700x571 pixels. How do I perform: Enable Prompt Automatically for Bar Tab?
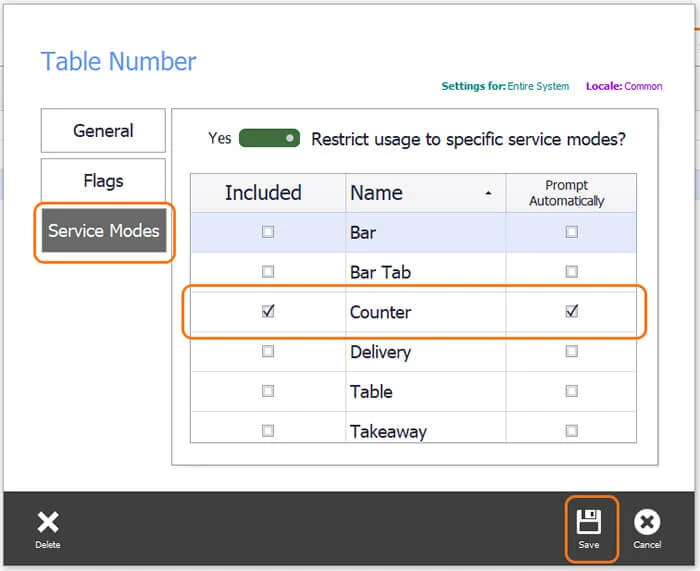click(x=571, y=271)
